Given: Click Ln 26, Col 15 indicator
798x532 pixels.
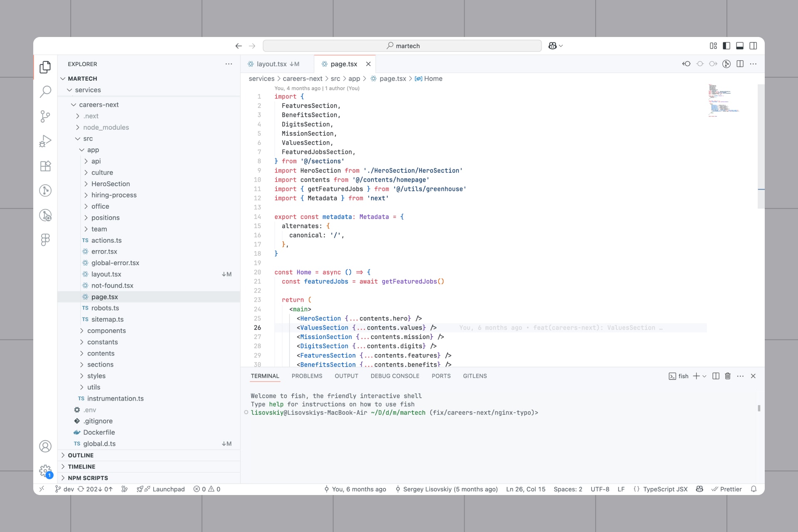Looking at the screenshot, I should pos(526,489).
